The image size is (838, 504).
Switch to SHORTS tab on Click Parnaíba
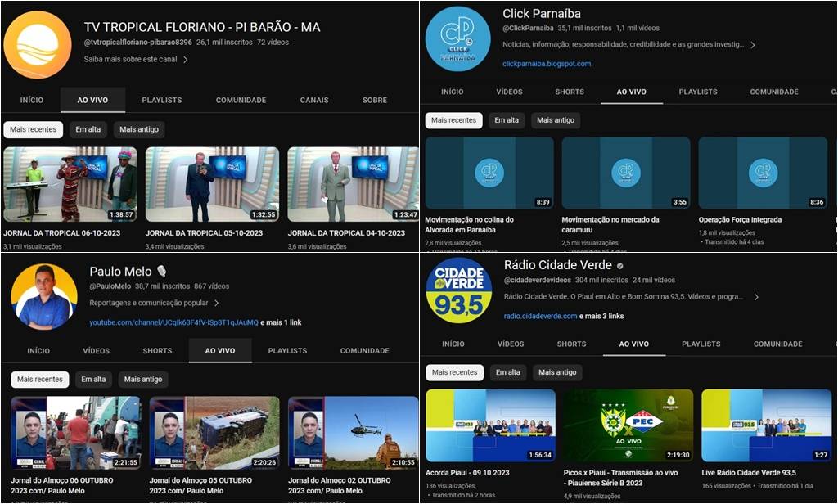coord(570,92)
